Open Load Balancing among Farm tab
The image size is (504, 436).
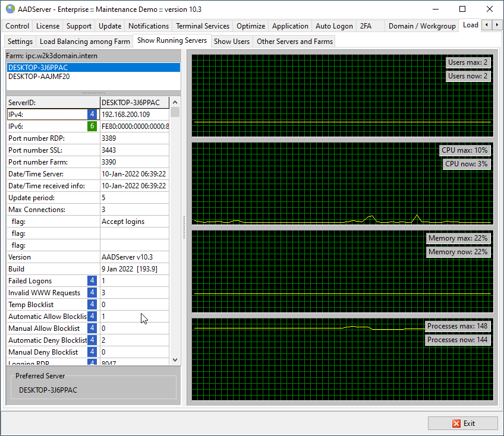pyautogui.click(x=84, y=42)
